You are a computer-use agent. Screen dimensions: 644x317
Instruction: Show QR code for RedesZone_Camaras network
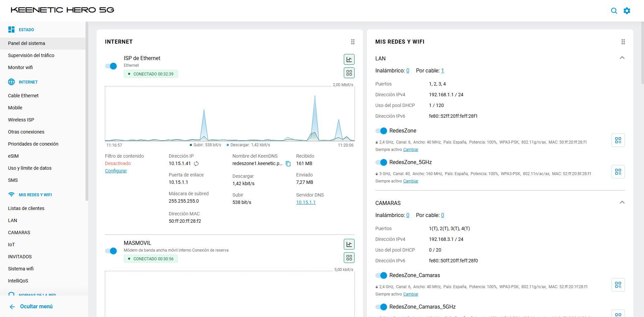pos(618,285)
